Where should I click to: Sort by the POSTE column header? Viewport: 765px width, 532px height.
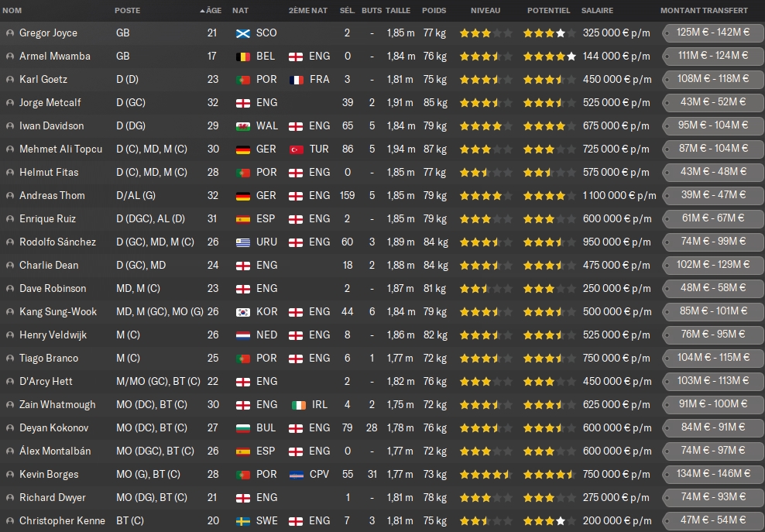coord(127,10)
